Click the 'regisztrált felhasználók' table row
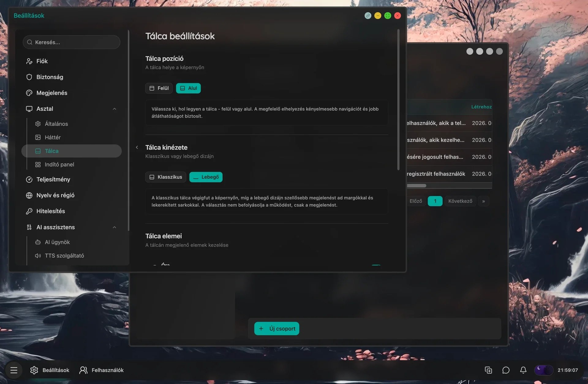The image size is (588, 384). click(449, 174)
